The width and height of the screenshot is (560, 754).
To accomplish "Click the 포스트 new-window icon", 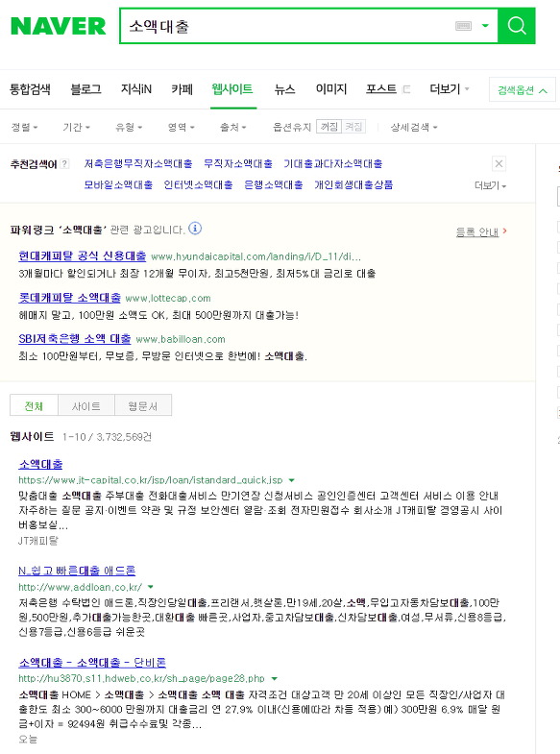I will 405,89.
